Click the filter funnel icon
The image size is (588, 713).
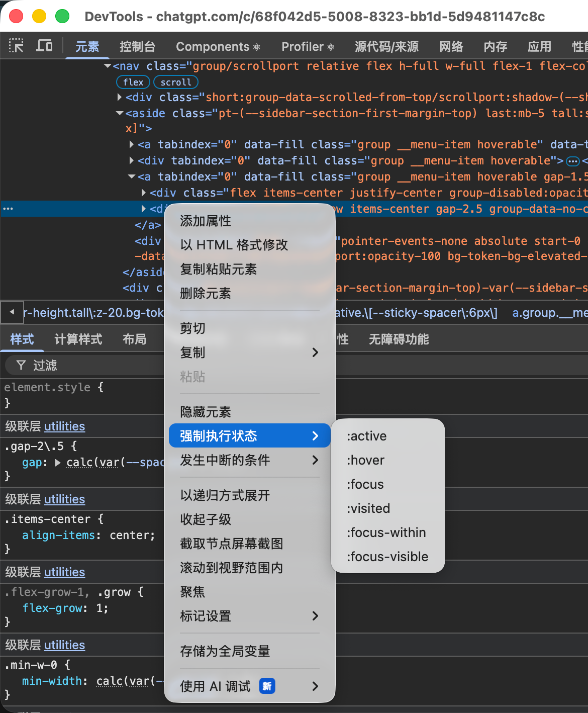tap(21, 365)
